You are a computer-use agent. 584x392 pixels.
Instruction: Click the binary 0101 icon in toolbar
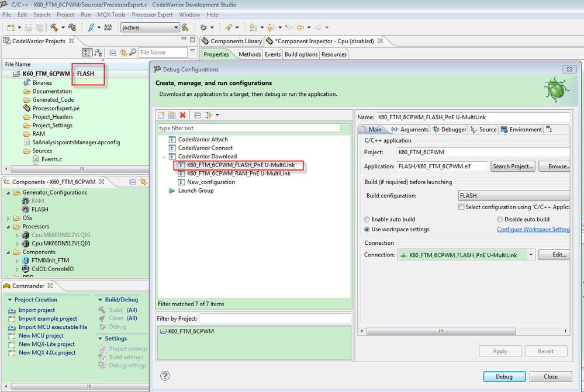coord(108,27)
